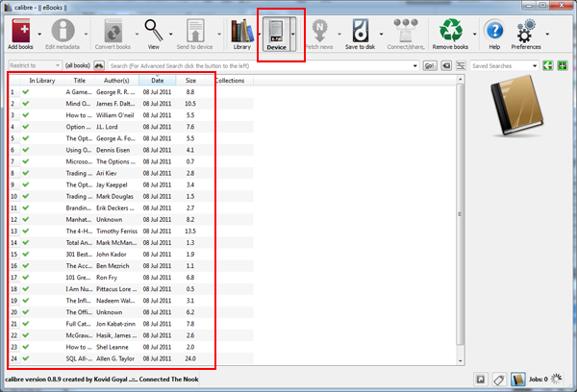Image resolution: width=577 pixels, height=392 pixels.
Task: Sort by the Title column header
Action: (x=80, y=81)
